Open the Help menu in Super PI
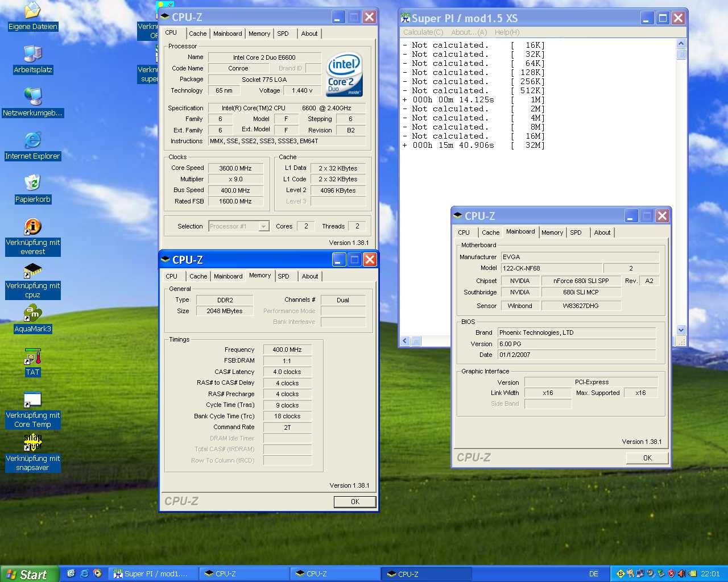 507,32
